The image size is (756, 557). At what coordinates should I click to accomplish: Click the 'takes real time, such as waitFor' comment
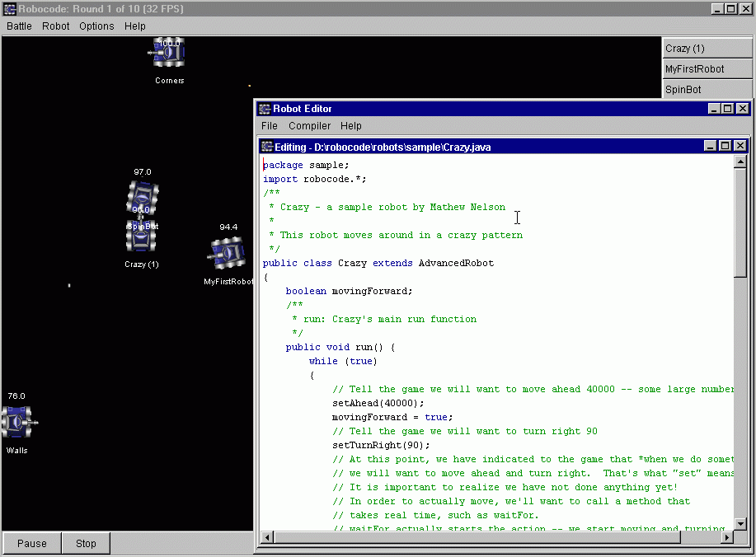[x=435, y=515]
